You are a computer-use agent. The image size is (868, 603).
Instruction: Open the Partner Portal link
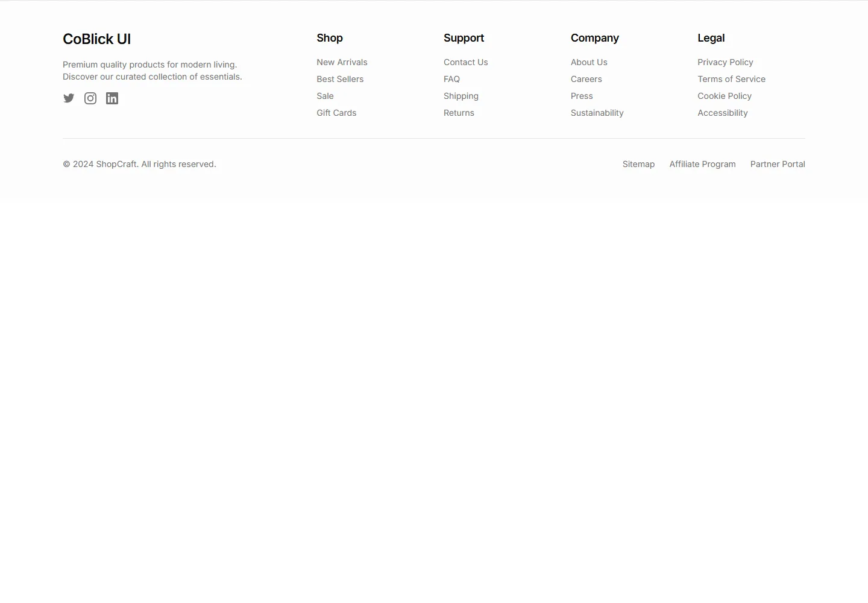click(x=778, y=164)
